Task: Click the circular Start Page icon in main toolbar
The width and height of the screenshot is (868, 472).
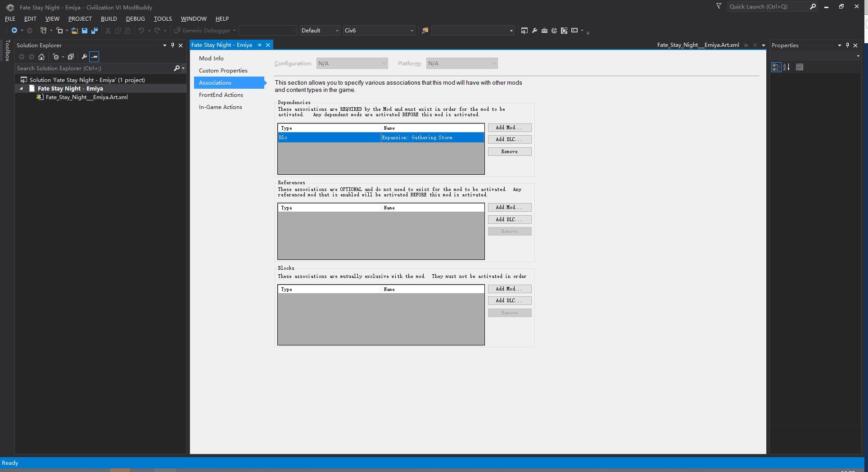Action: click(554, 30)
